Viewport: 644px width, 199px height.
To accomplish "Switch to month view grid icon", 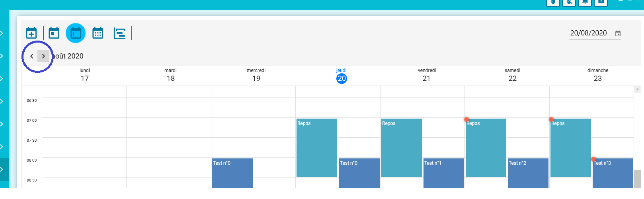I will (98, 33).
